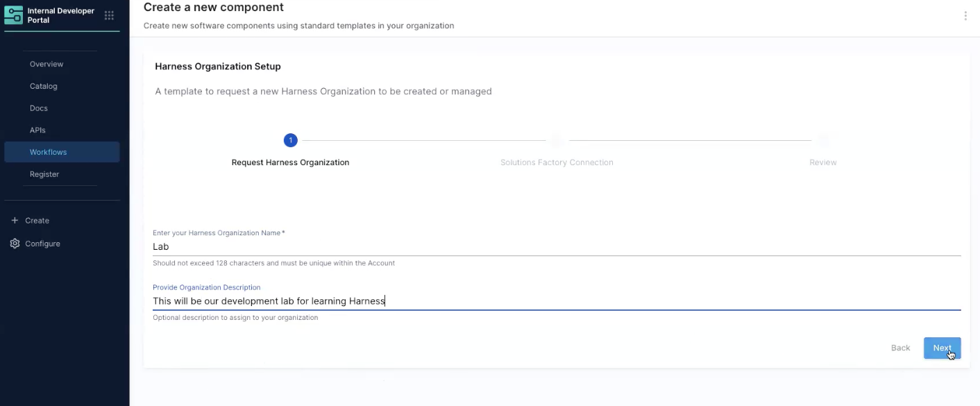Open the vertical three-dot options menu
This screenshot has width=980, height=406.
point(965,16)
